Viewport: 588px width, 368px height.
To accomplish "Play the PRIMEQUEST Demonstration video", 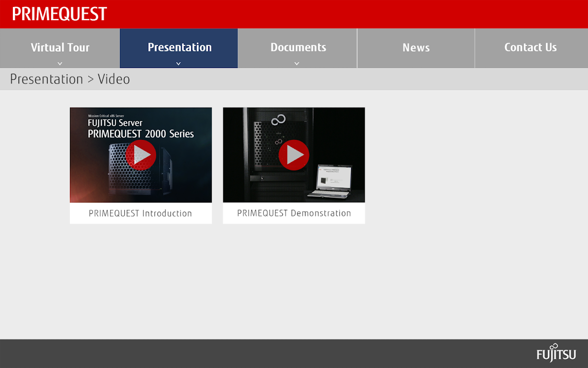I will point(294,155).
